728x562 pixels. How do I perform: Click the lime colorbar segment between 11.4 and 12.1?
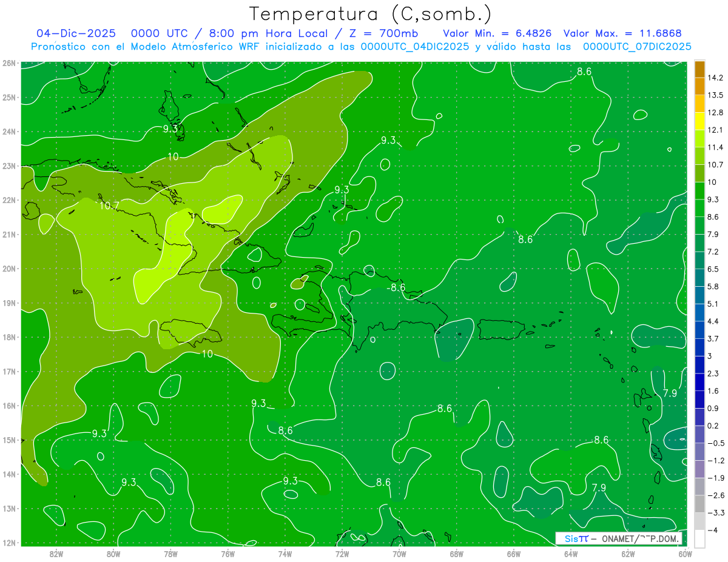coord(699,139)
